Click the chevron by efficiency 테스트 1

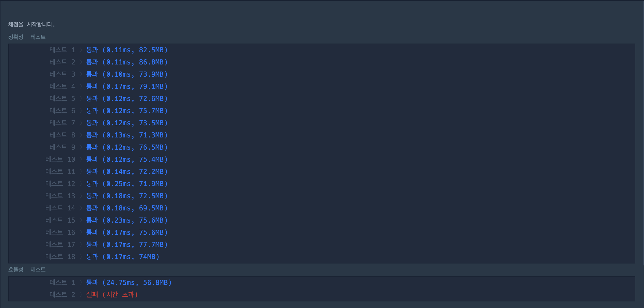[81, 282]
